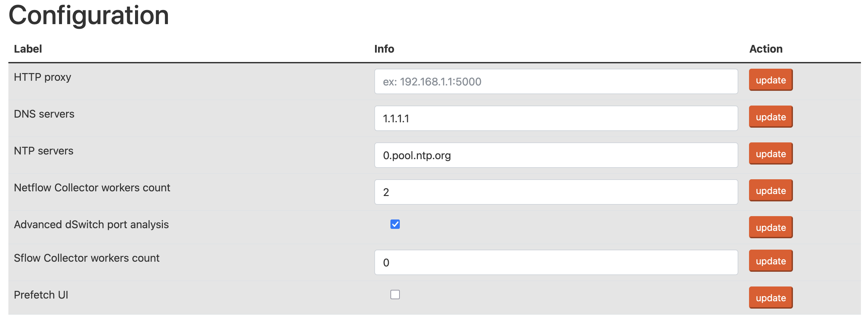Update the Sflow Collector workers count

770,261
